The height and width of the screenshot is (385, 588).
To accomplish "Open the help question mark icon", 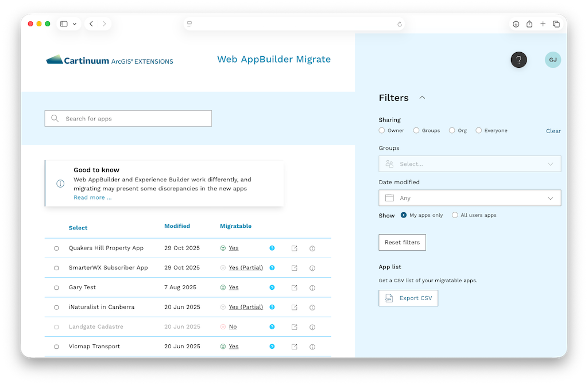I will point(519,59).
